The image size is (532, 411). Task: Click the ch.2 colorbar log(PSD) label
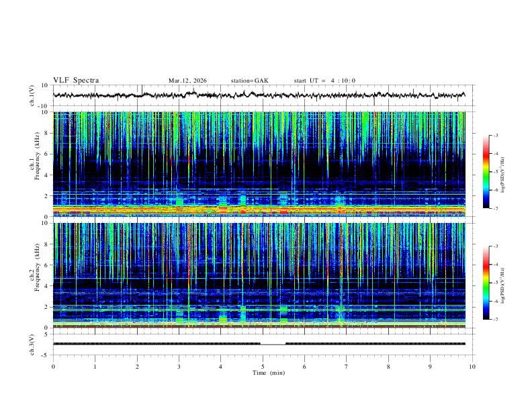[503, 286]
